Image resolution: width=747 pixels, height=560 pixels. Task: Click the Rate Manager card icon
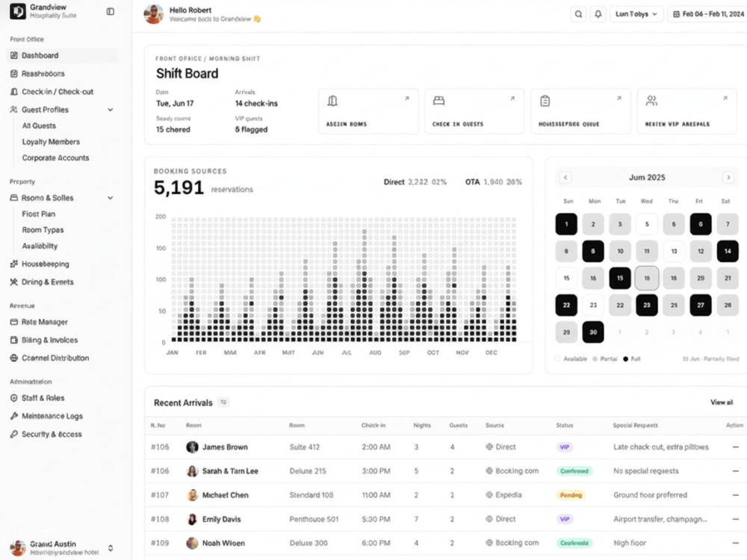pyautogui.click(x=13, y=322)
